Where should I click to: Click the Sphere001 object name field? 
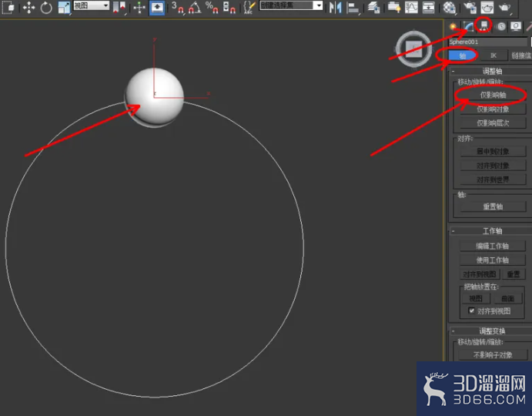488,42
